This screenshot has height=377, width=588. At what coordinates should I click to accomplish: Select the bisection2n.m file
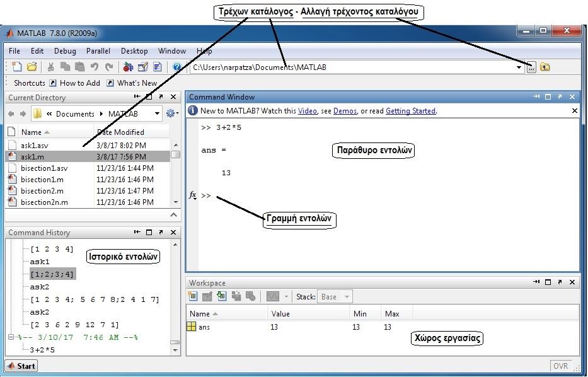pyautogui.click(x=88, y=202)
